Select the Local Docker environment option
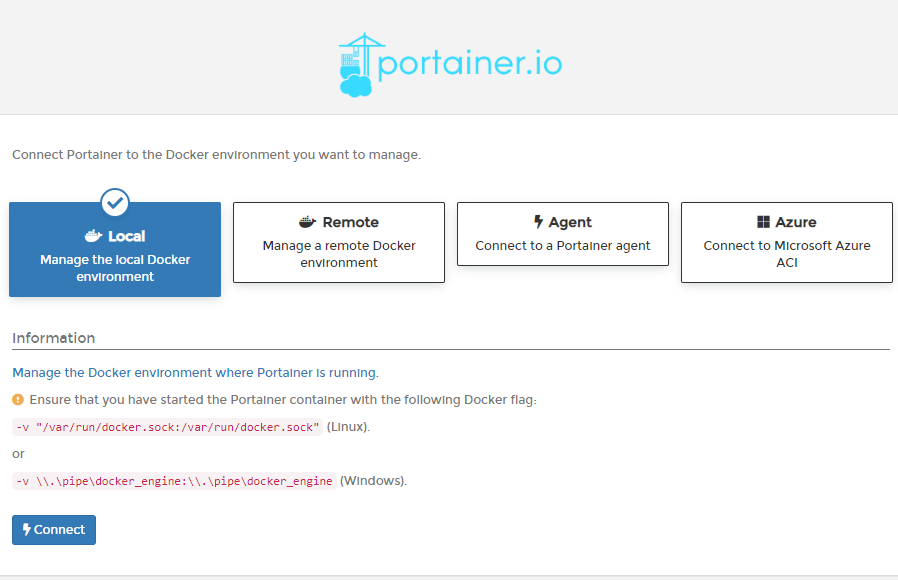Viewport: 898px width, 580px height. point(115,249)
